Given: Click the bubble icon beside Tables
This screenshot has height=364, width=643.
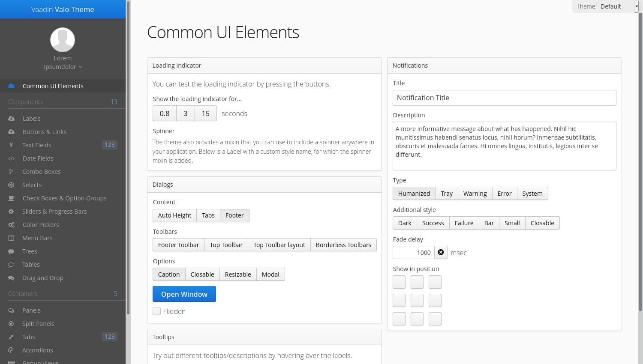Looking at the screenshot, I should click(11, 265).
